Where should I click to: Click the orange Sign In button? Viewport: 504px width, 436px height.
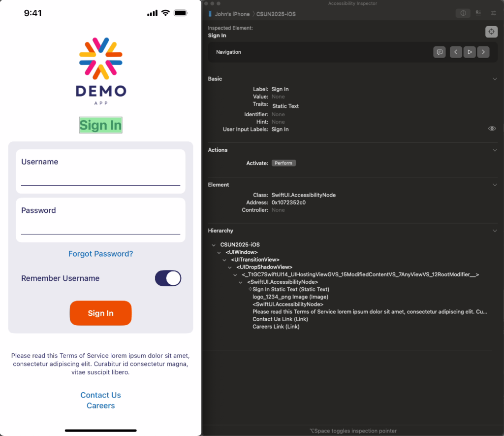tap(100, 313)
